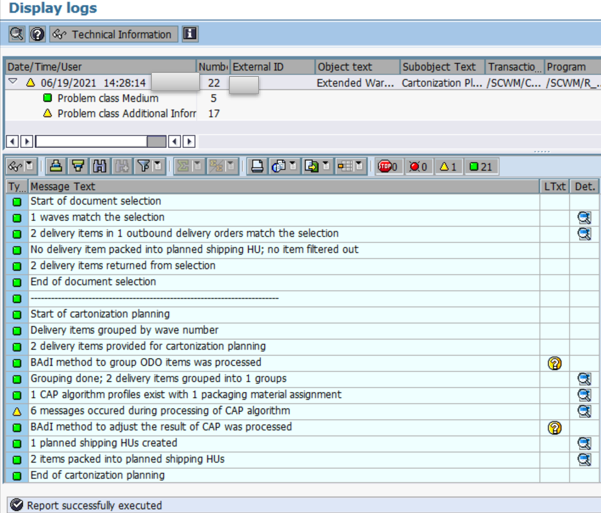Select Problem class Additional Information item
The height and width of the screenshot is (515, 601).
click(x=125, y=114)
